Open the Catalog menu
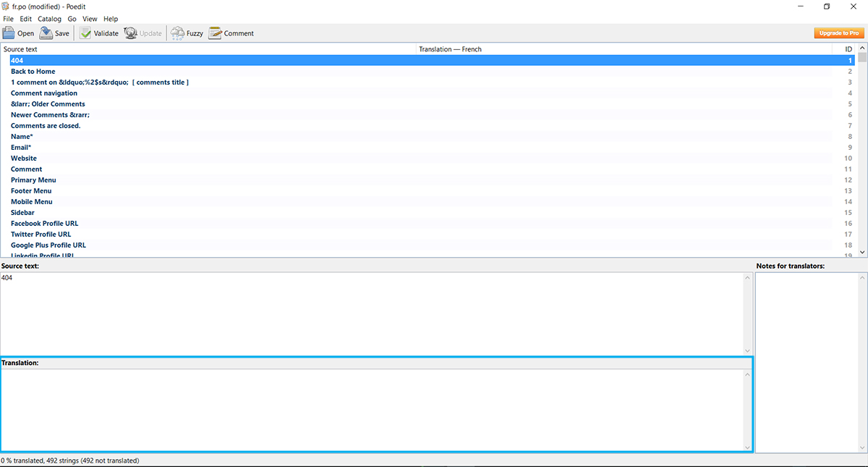 click(50, 19)
